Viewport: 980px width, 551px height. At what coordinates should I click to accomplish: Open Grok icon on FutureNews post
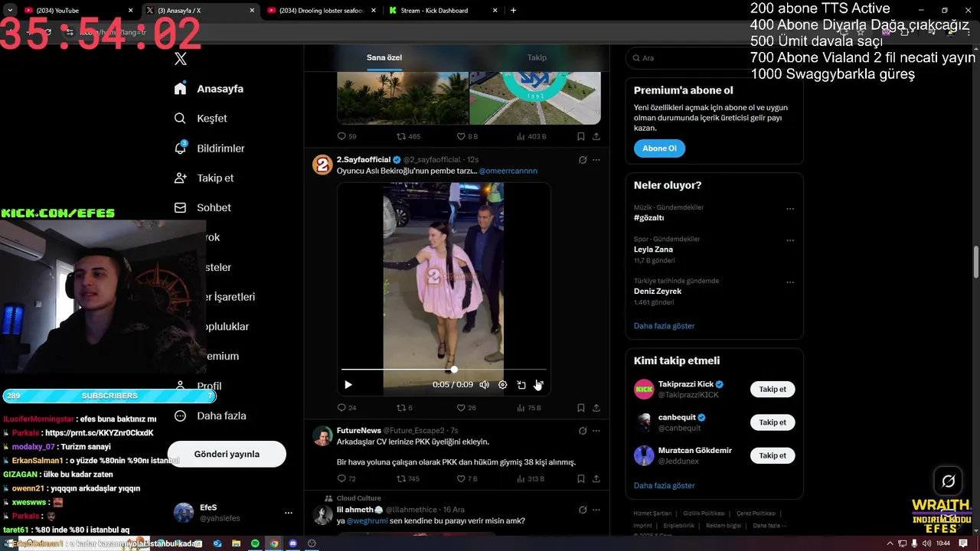tap(583, 431)
